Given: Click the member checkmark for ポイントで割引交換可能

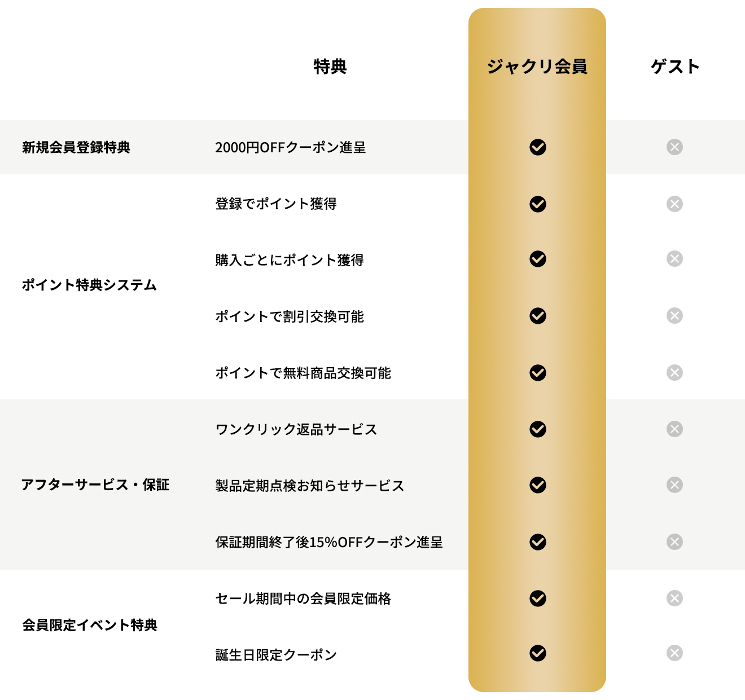Looking at the screenshot, I should pos(538,316).
